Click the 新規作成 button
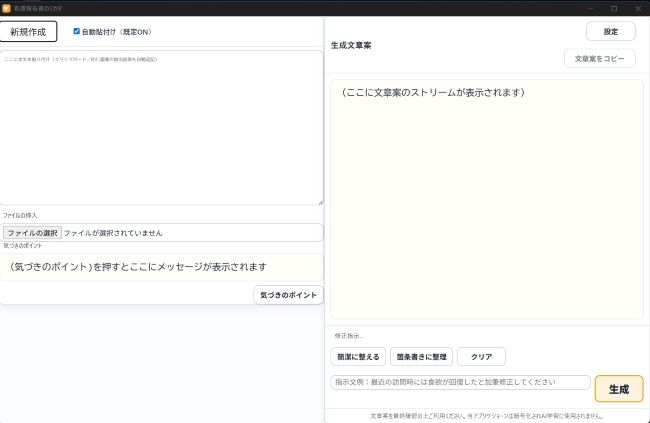Screen dimensions: 650x423 (x=28, y=32)
